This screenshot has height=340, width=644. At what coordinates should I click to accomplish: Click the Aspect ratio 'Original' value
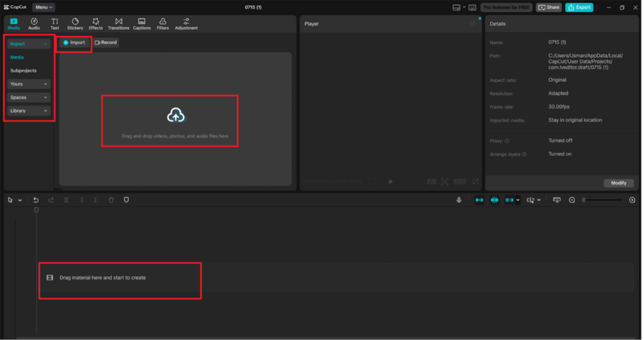pyautogui.click(x=557, y=80)
